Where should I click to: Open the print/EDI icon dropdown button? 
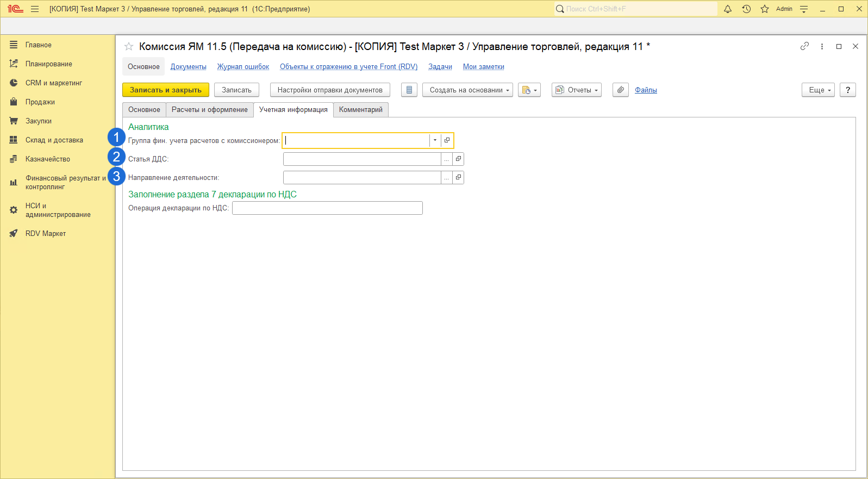[x=529, y=90]
